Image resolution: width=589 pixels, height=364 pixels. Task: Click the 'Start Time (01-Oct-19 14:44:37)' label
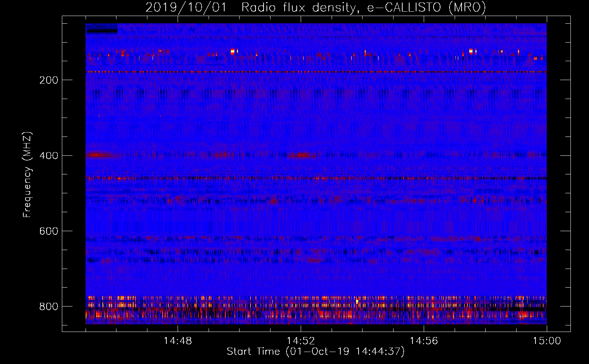tap(316, 352)
